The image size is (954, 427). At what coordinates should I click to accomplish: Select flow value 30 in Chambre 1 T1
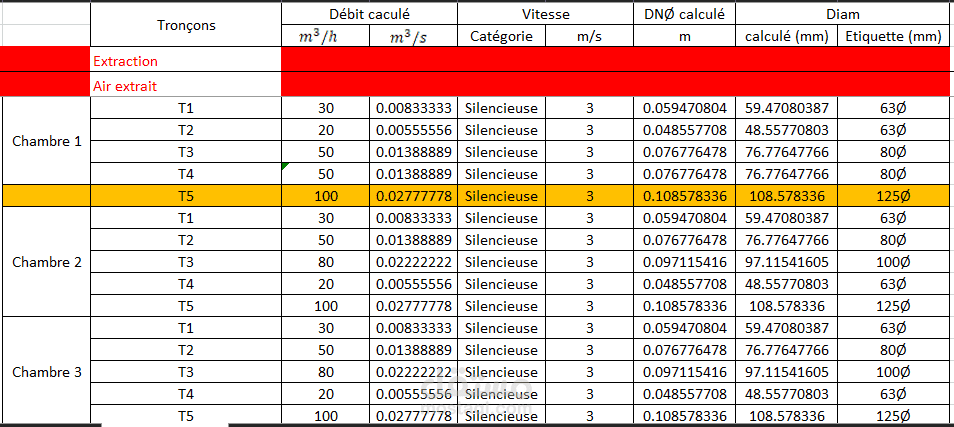[x=326, y=108]
